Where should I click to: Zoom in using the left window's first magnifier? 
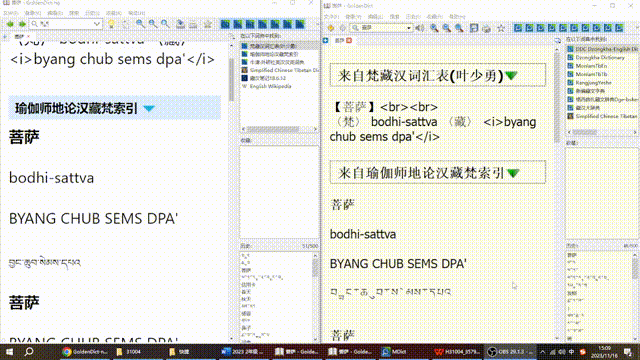140,24
